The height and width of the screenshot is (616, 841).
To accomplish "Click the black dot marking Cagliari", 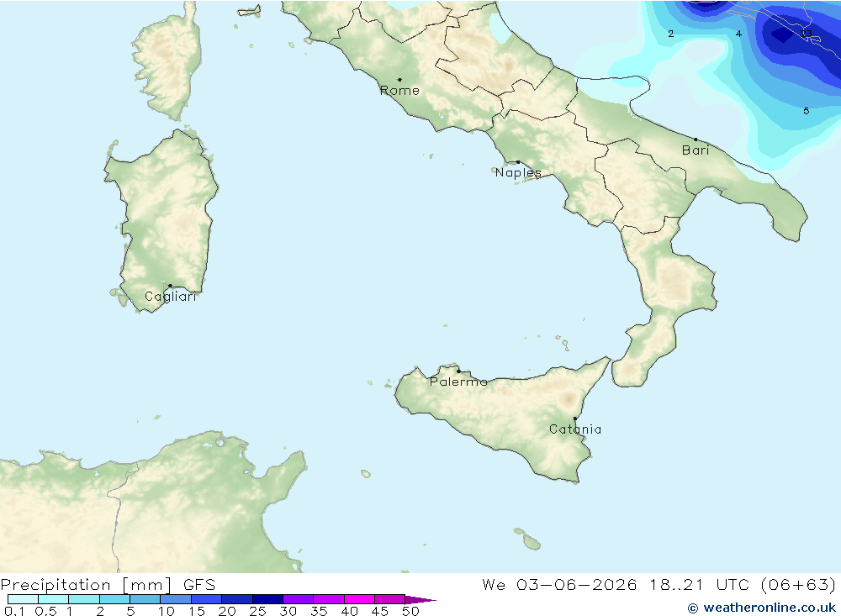I will (x=170, y=286).
